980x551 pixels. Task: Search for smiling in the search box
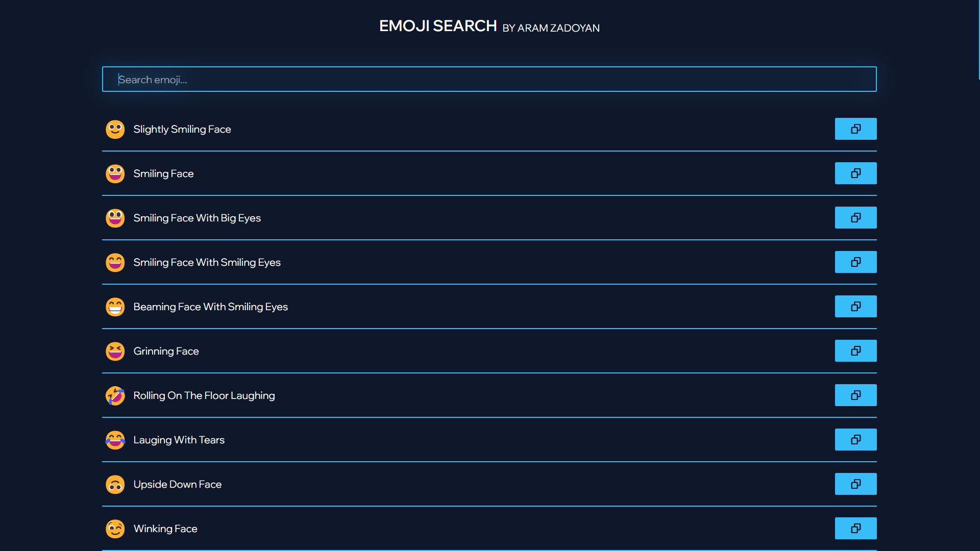pyautogui.click(x=490, y=80)
